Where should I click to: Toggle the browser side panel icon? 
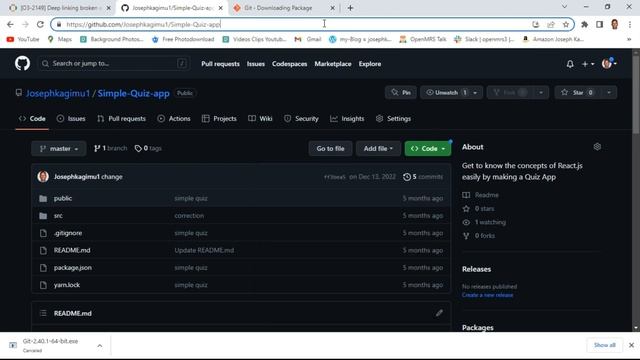click(x=599, y=24)
